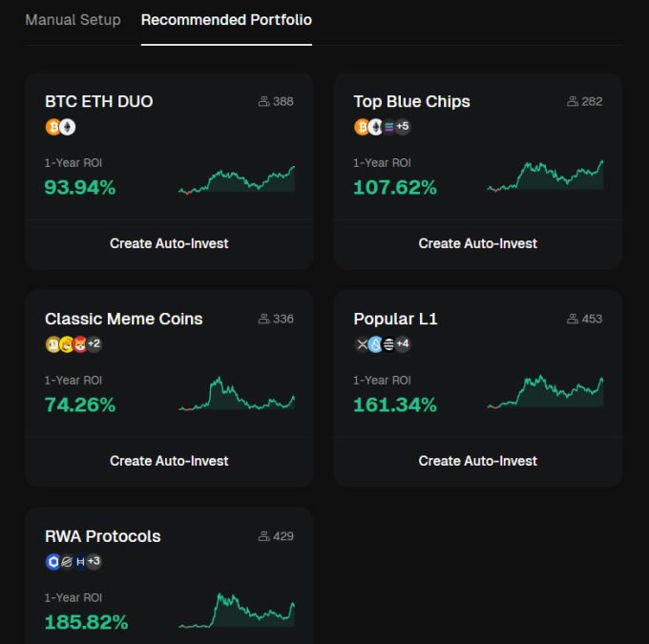This screenshot has width=649, height=644.
Task: Click the +4 coins badge in Popular L1
Action: click(402, 344)
